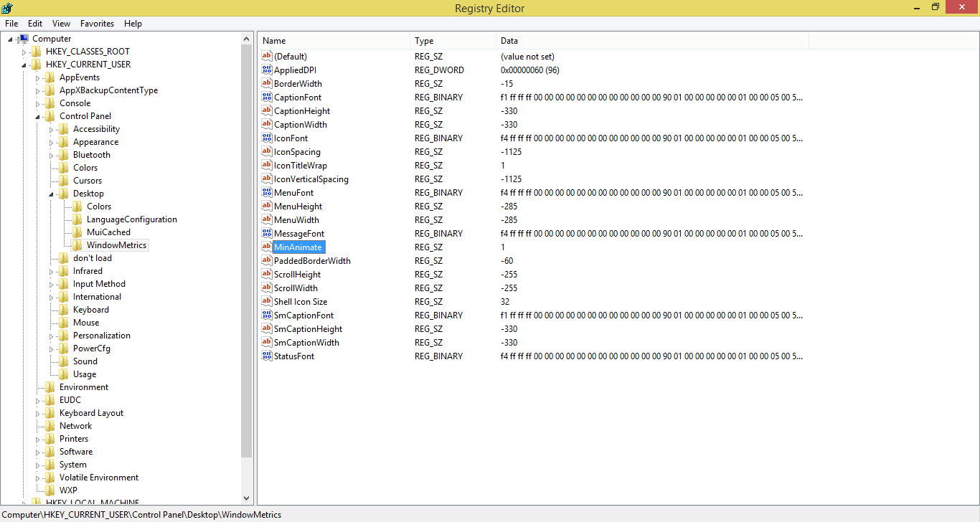Sort values by the Type column header

(453, 41)
